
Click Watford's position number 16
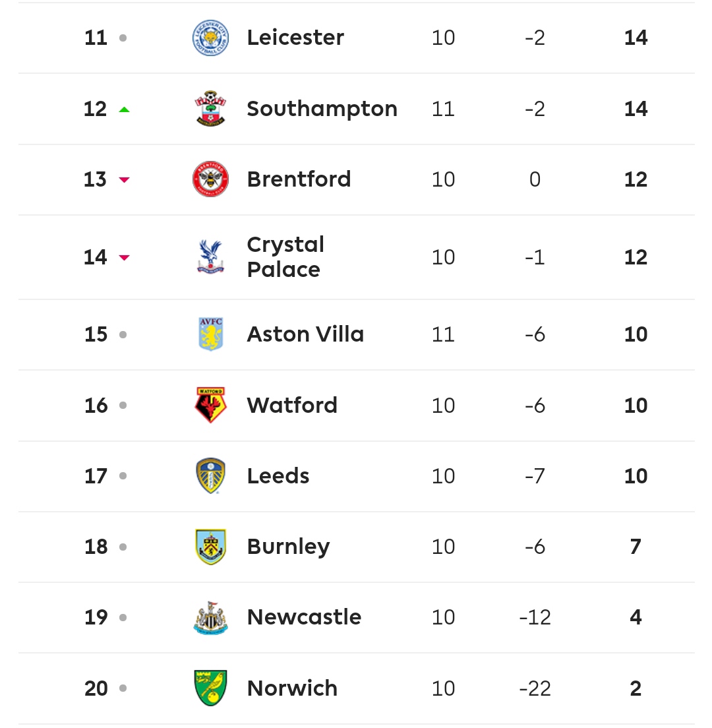96,406
